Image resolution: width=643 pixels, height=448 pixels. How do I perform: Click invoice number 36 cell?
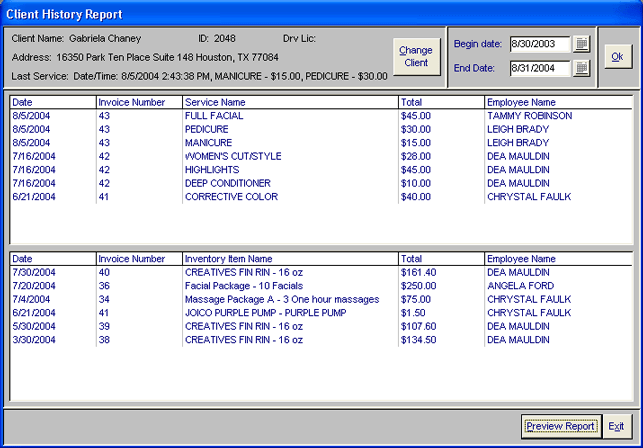pos(104,286)
